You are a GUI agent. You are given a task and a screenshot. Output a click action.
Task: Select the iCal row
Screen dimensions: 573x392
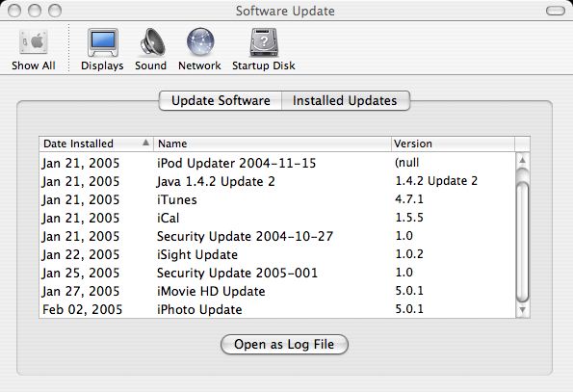coord(277,218)
